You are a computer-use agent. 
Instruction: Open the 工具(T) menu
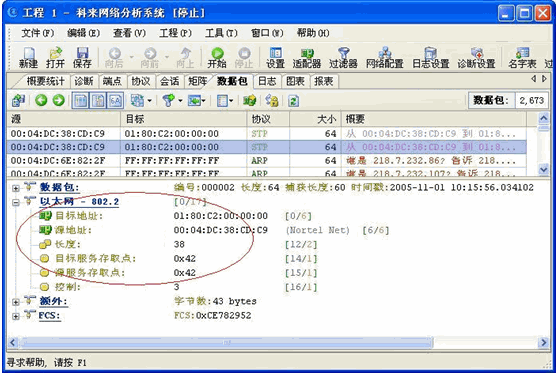coord(221,33)
